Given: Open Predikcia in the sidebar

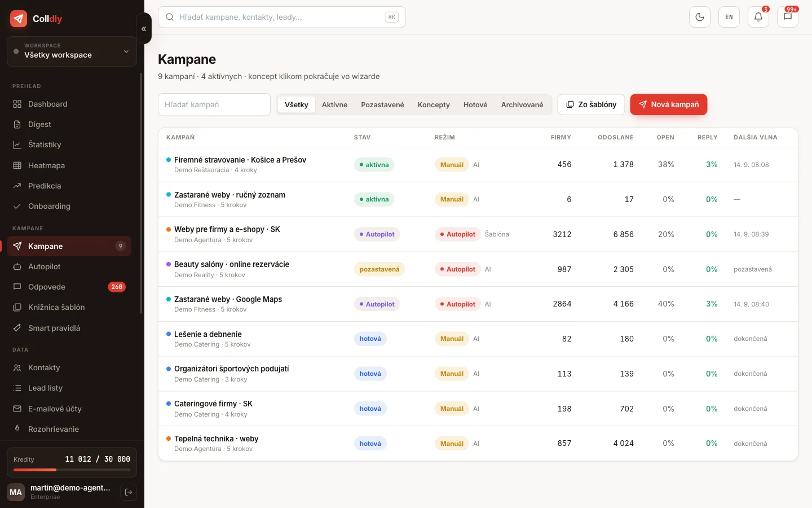Looking at the screenshot, I should click(x=69, y=186).
